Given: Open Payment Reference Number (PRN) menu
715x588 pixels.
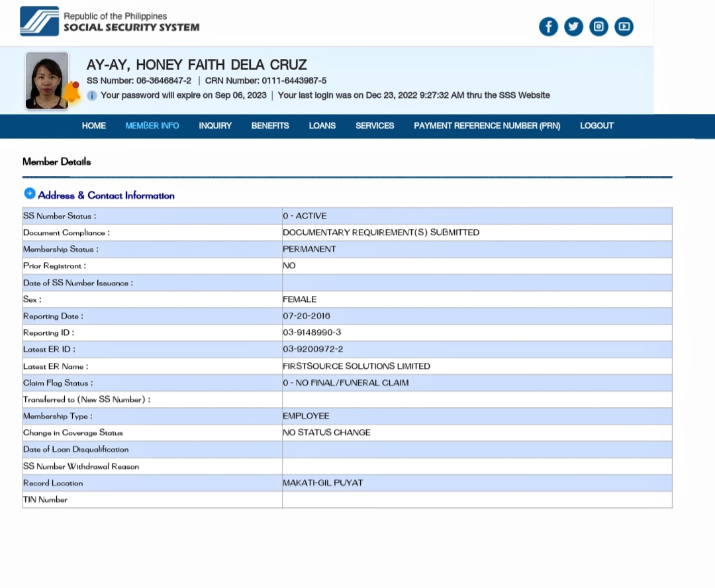Looking at the screenshot, I should pos(487,126).
